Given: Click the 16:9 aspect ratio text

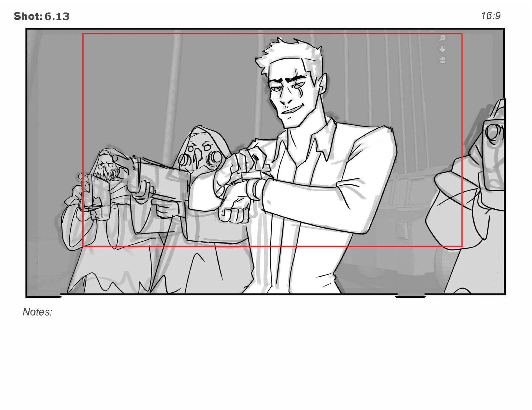Looking at the screenshot, I should [491, 16].
